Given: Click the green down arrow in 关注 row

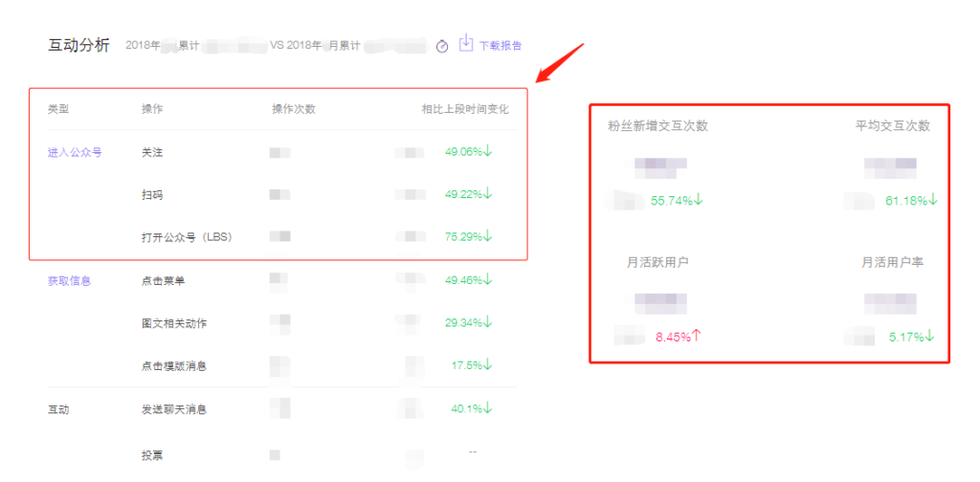Looking at the screenshot, I should coord(488,151).
